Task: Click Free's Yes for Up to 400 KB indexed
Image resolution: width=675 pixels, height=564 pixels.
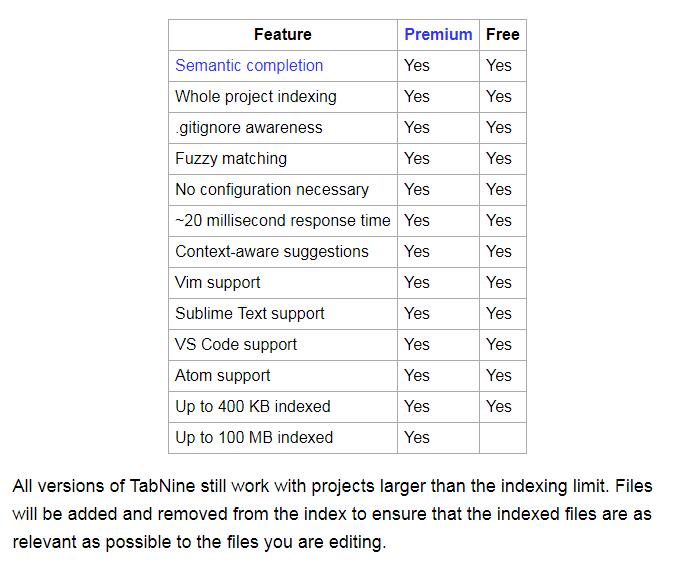Action: coord(499,407)
